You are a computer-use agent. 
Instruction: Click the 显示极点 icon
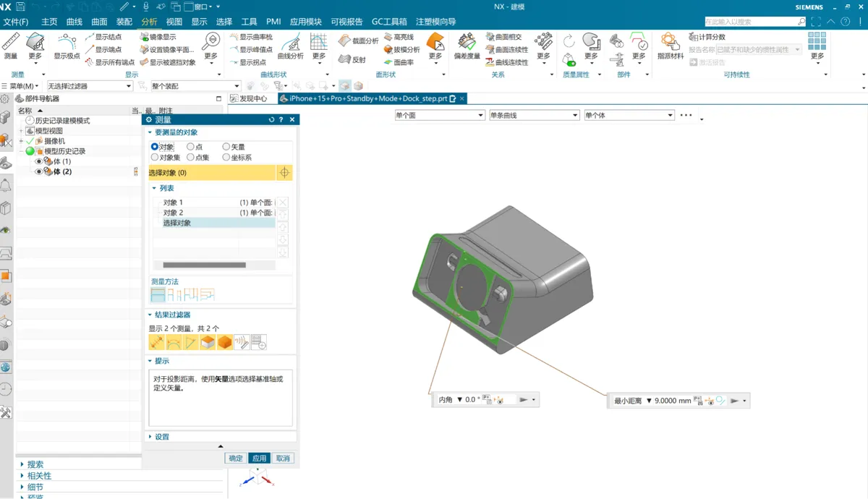point(67,47)
